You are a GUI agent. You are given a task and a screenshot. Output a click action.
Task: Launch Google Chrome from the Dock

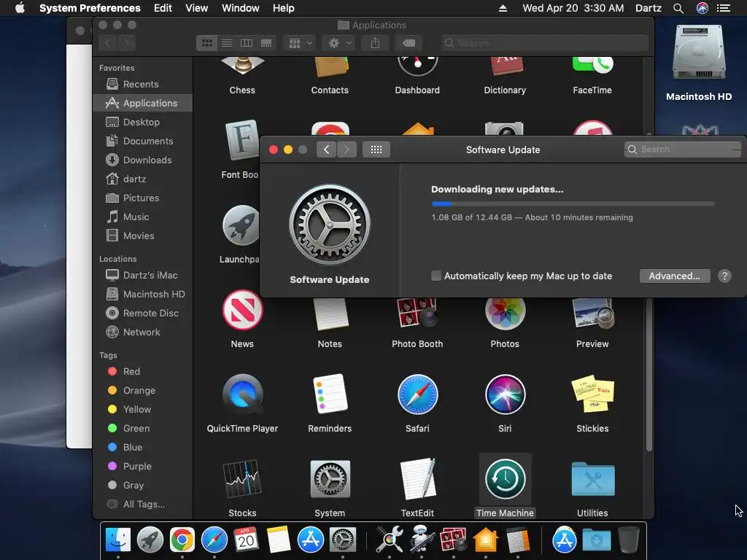(182, 540)
